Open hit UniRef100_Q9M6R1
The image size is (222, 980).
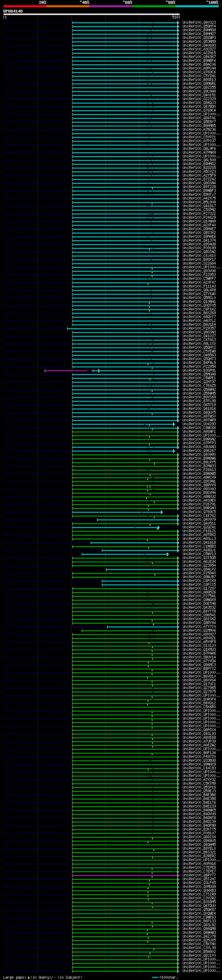click(x=199, y=84)
